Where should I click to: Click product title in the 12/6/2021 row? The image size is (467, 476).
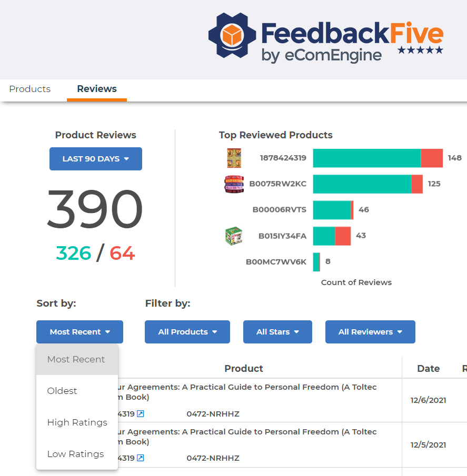coord(247,392)
